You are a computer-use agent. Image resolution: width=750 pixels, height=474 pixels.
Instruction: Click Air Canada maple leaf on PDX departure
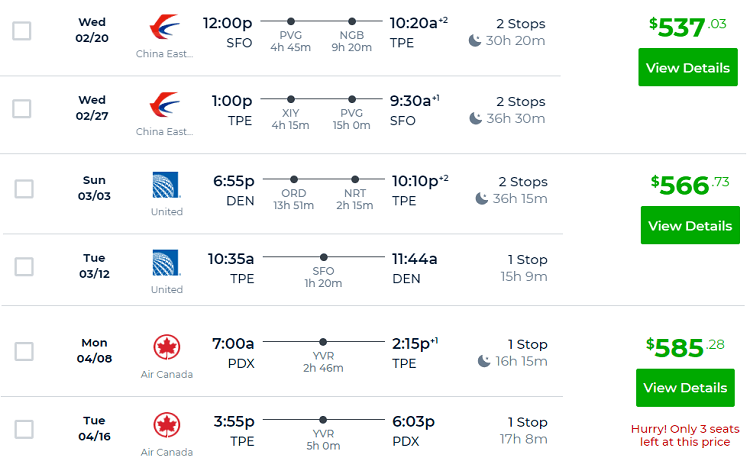click(x=166, y=347)
